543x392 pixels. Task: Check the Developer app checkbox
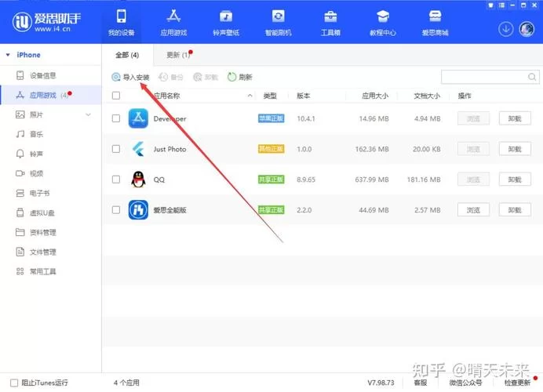point(116,118)
